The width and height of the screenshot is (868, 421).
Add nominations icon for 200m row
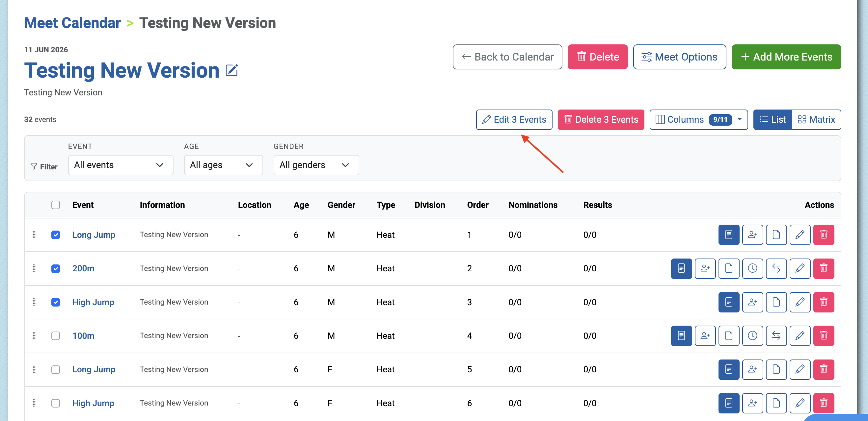[x=705, y=268]
